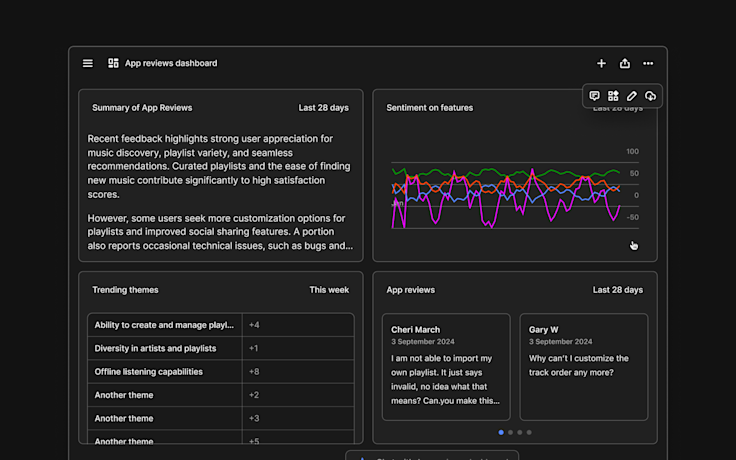The width and height of the screenshot is (736, 460).
Task: Go to the last review pagination dot
Action: pos(529,432)
